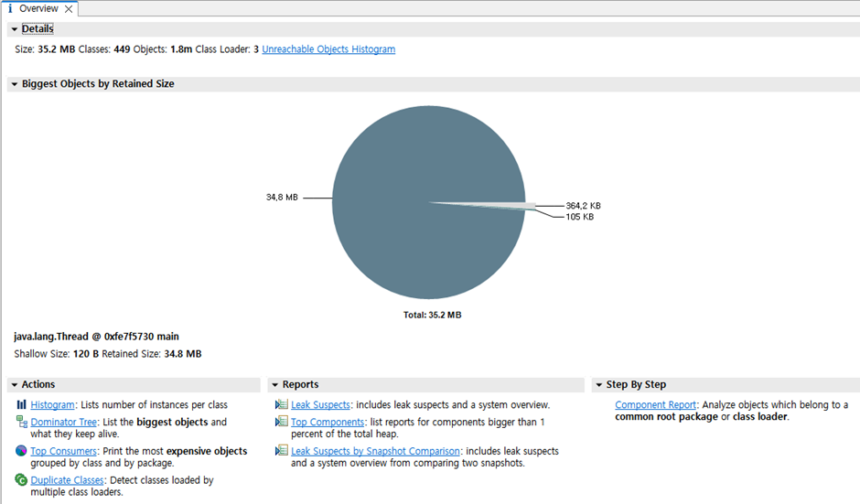
Task: Open the Unreachable Objects Histogram link
Action: [x=328, y=49]
